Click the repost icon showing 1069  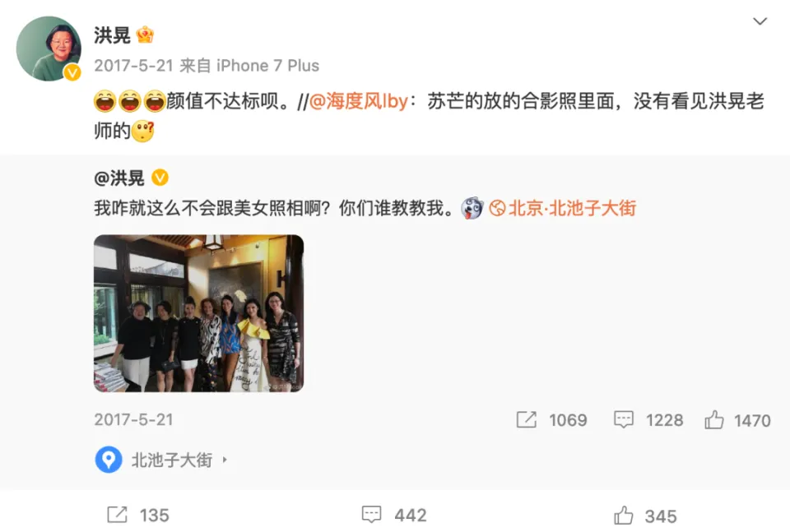point(527,419)
